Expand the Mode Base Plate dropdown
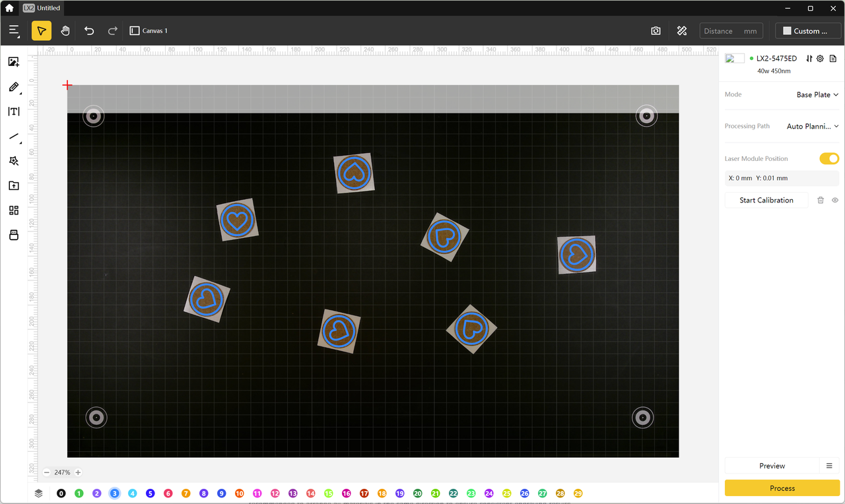The height and width of the screenshot is (504, 845). pyautogui.click(x=817, y=95)
